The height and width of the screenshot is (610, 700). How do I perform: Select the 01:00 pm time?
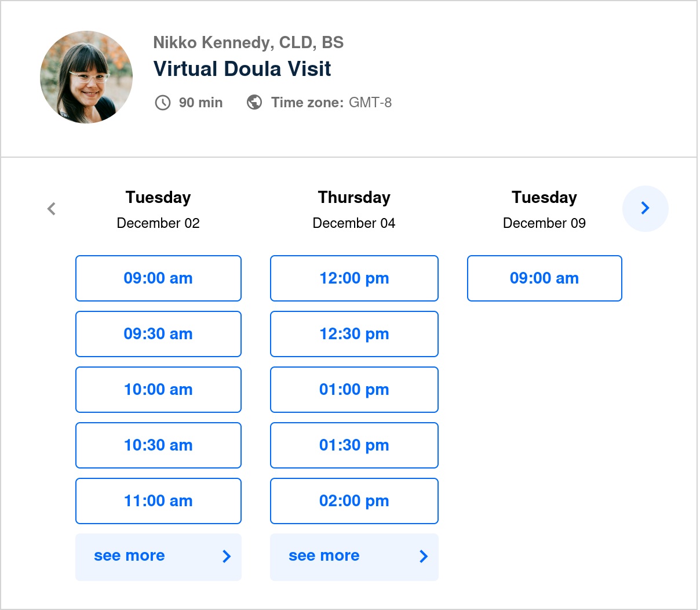click(x=354, y=390)
